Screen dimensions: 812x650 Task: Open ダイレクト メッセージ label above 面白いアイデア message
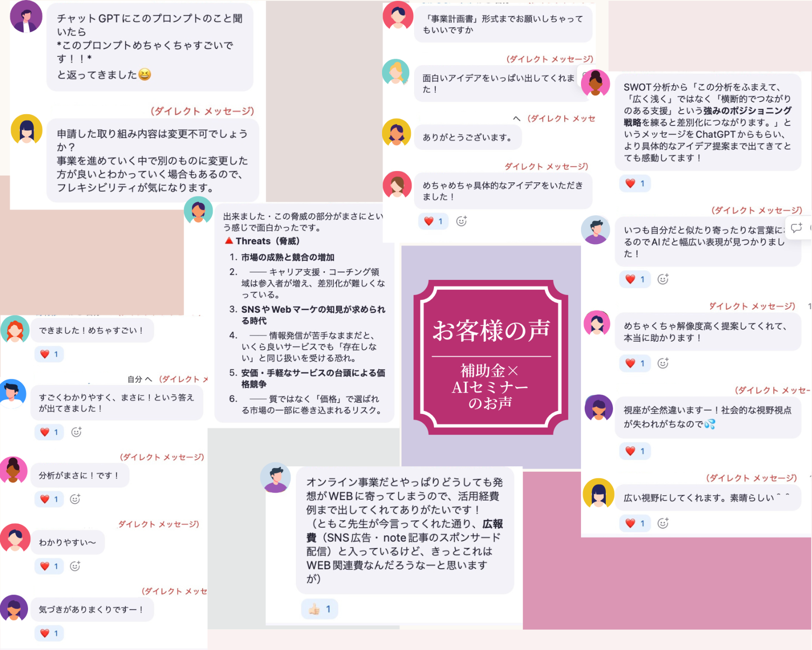tap(550, 59)
